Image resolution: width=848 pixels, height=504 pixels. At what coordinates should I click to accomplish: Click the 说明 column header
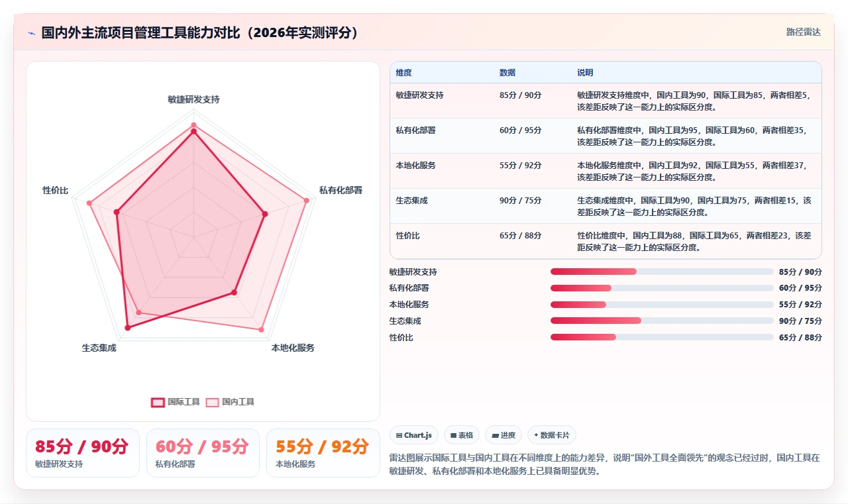click(x=585, y=72)
